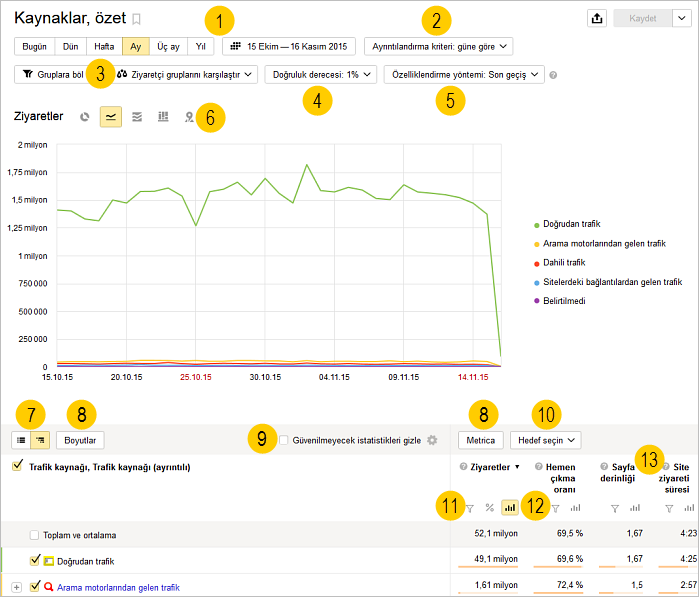Screen dimensions: 699x597
Task: Switch to stacked area chart view
Action: point(137,117)
